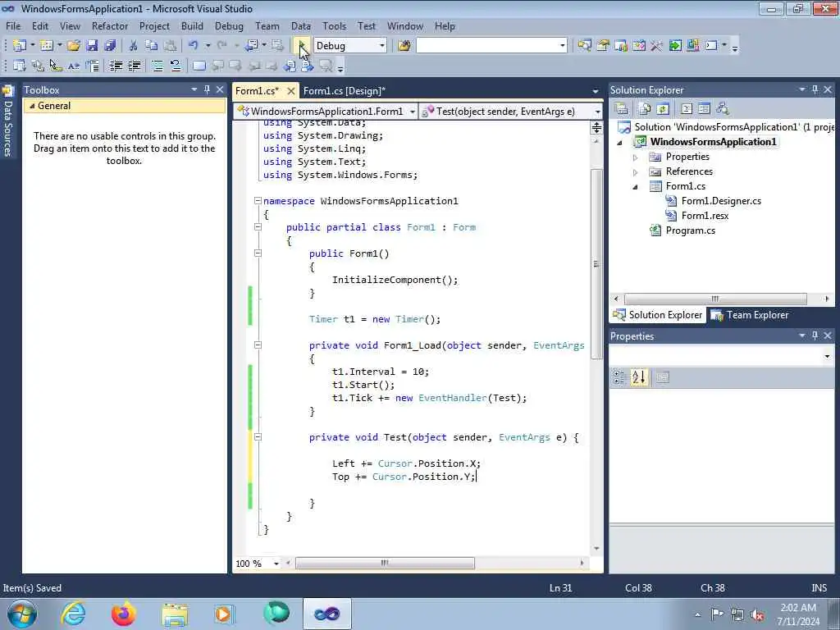Open the Debug menu
The image size is (840, 630).
pos(229,25)
